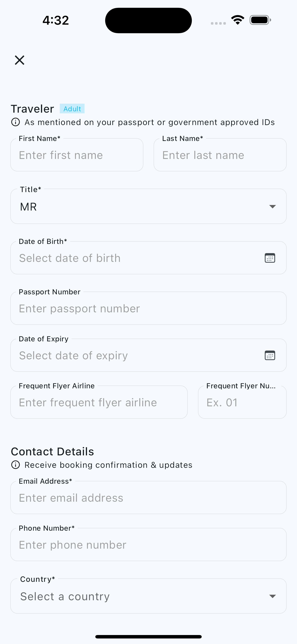The width and height of the screenshot is (297, 644).
Task: Open calendar icon for Date of Expiry
Action: coord(270,355)
